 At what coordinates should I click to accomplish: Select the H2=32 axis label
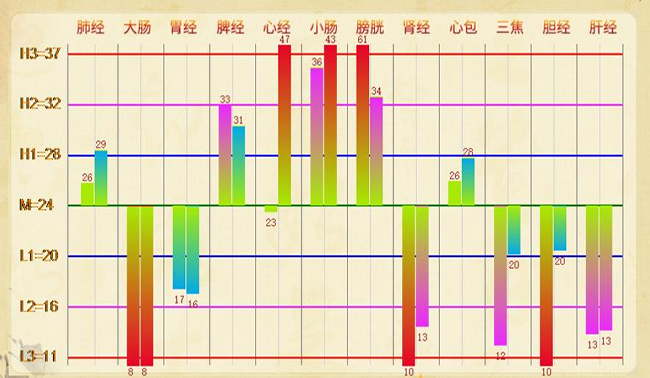[x=40, y=103]
